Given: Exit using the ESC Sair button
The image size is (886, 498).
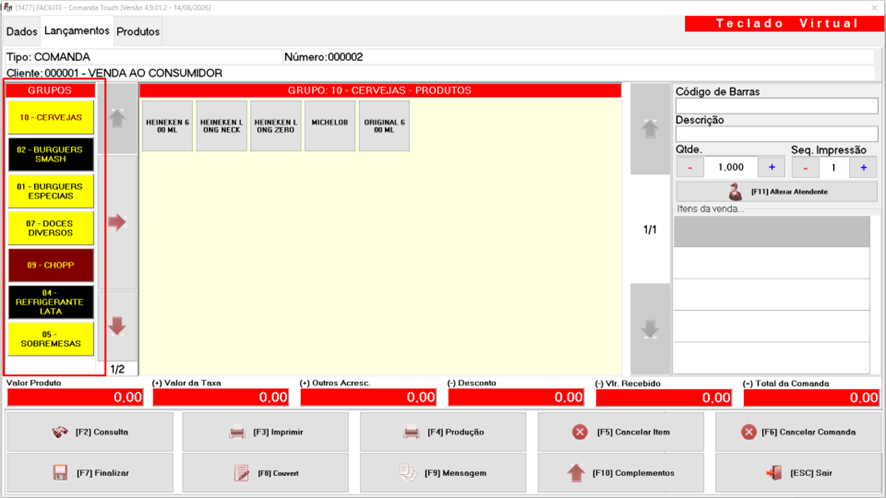Looking at the screenshot, I should pos(798,473).
